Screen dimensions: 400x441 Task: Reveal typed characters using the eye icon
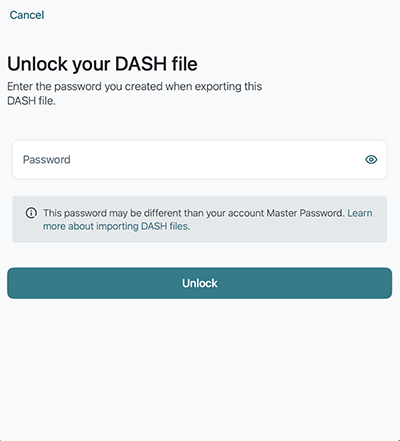(x=371, y=160)
